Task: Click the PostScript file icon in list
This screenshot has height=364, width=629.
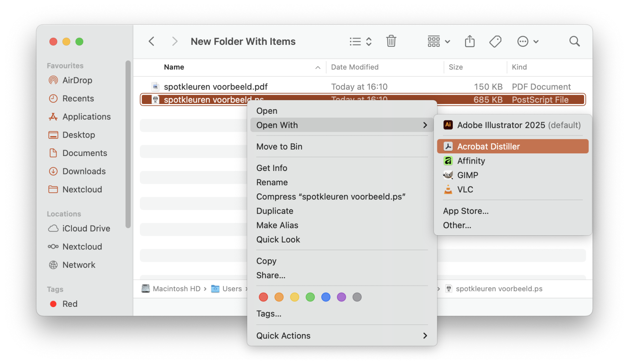Action: pos(155,100)
